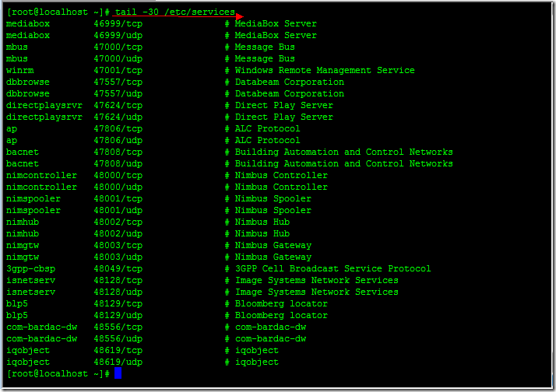Select MediaBox Server comment on the 46999/tcp row
Viewport: 556px width, 392px height.
point(276,24)
